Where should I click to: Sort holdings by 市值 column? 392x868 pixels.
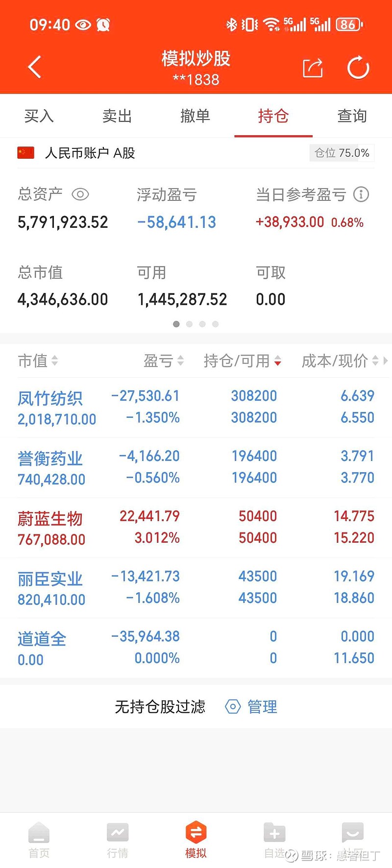pos(38,361)
